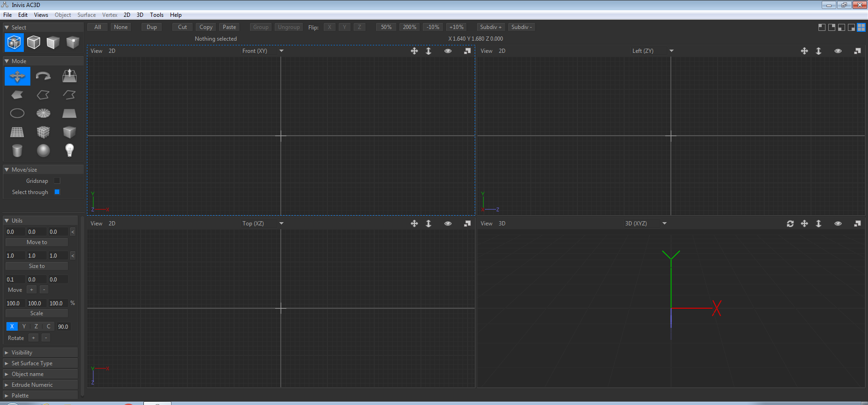
Task: Select the Cylinder primitive tool
Action: pos(17,151)
